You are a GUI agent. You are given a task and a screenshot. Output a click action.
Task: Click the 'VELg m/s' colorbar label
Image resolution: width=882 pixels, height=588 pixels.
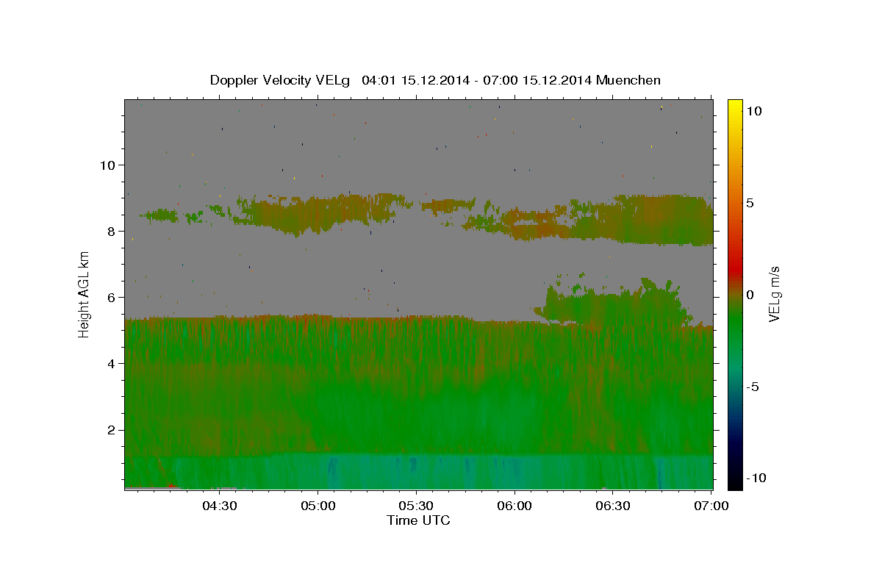tap(774, 294)
